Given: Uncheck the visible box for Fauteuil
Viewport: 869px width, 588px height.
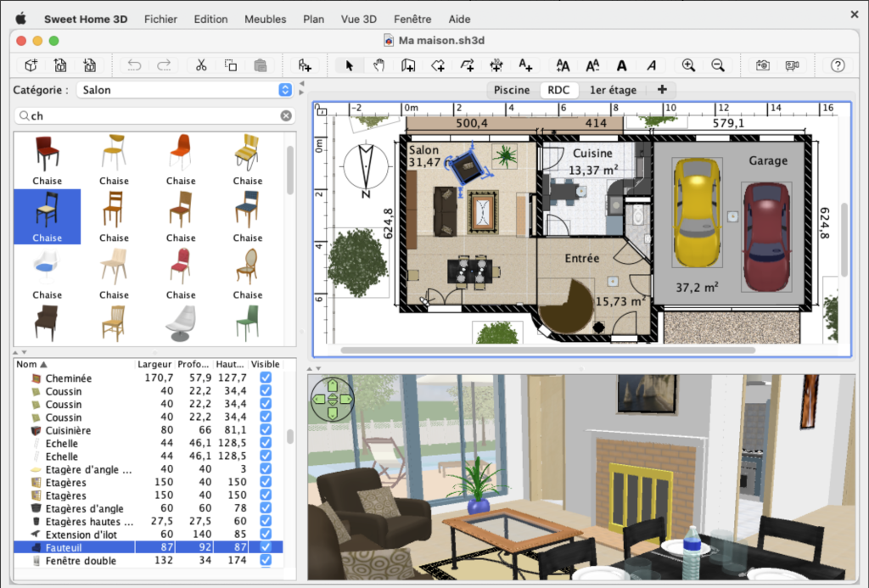Looking at the screenshot, I should tap(266, 548).
